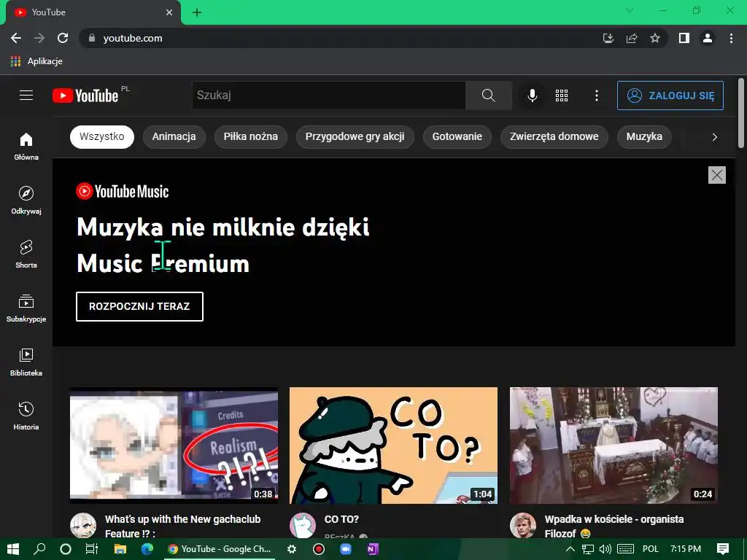Open Windows taskbar search
This screenshot has height=560, width=747.
coord(39,549)
